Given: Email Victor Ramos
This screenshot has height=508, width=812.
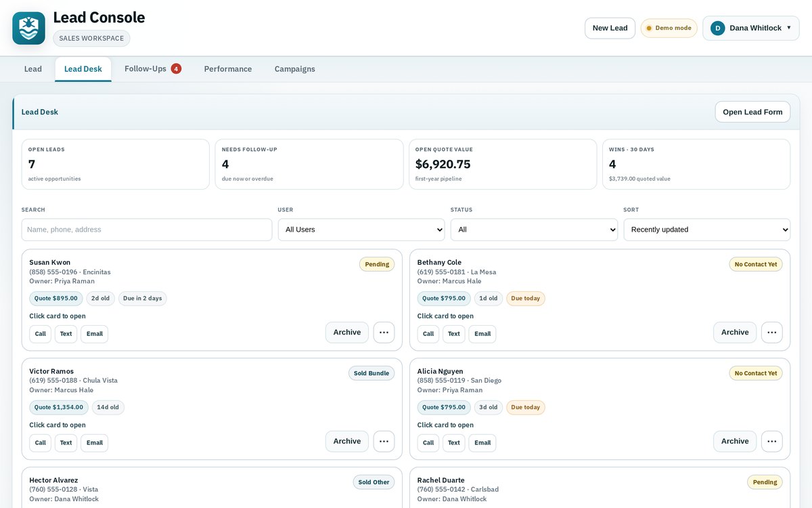Looking at the screenshot, I should coord(95,443).
